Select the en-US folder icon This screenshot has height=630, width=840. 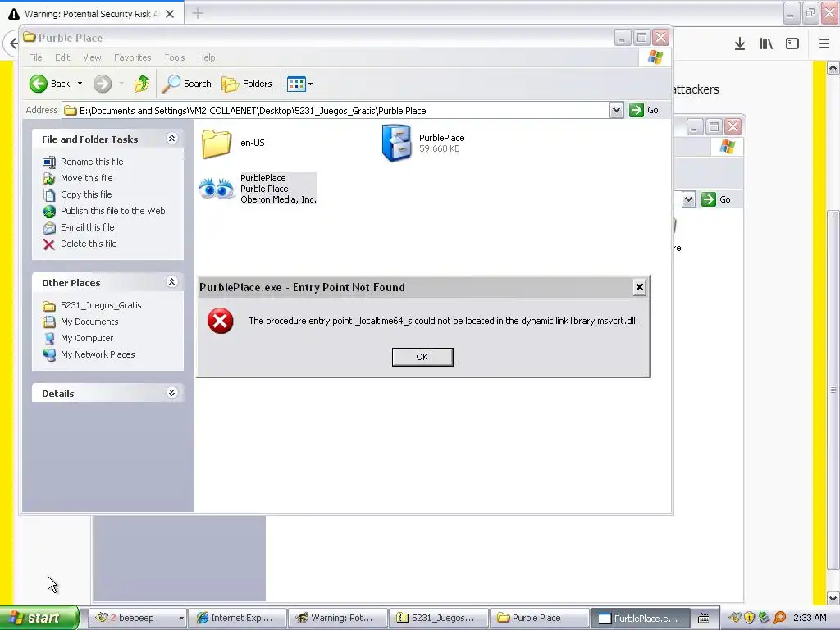[x=217, y=144]
